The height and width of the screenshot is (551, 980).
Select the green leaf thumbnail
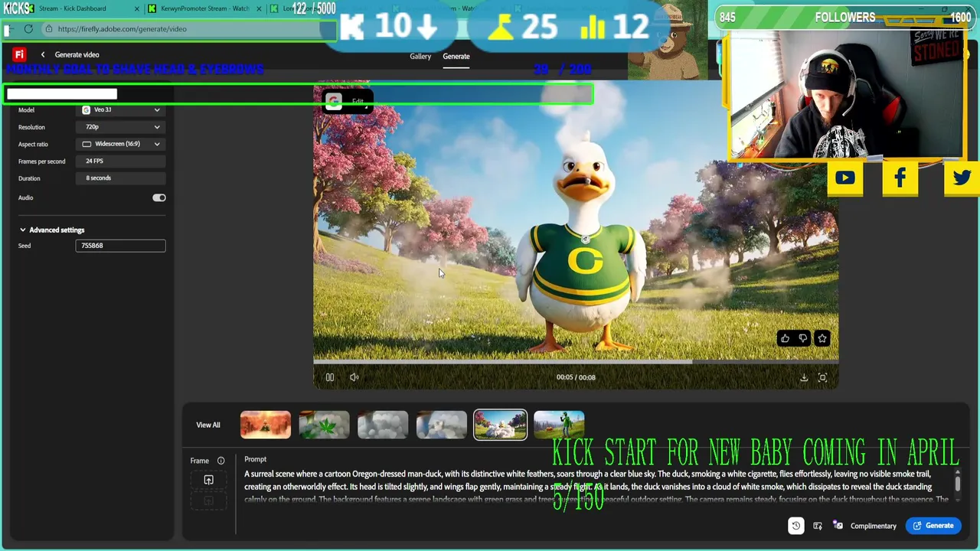pyautogui.click(x=324, y=425)
